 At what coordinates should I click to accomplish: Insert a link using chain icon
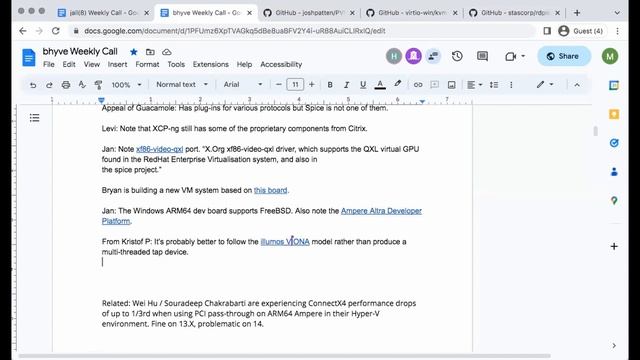pos(418,85)
